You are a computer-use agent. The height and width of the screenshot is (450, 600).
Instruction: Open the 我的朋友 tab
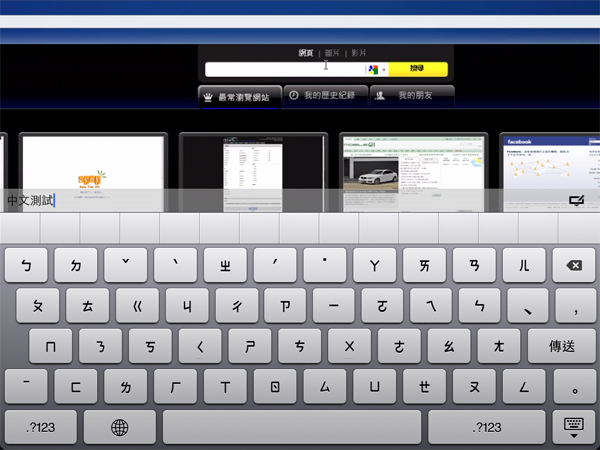point(412,95)
